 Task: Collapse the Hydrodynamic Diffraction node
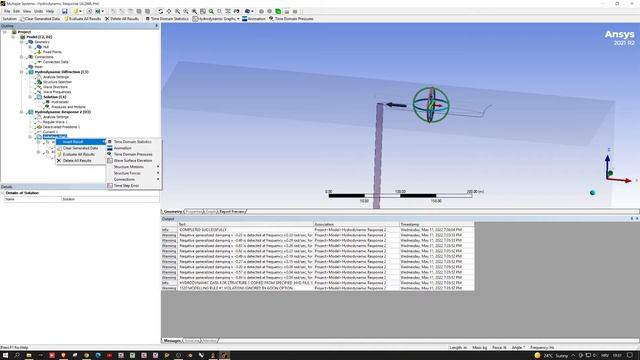[22, 72]
